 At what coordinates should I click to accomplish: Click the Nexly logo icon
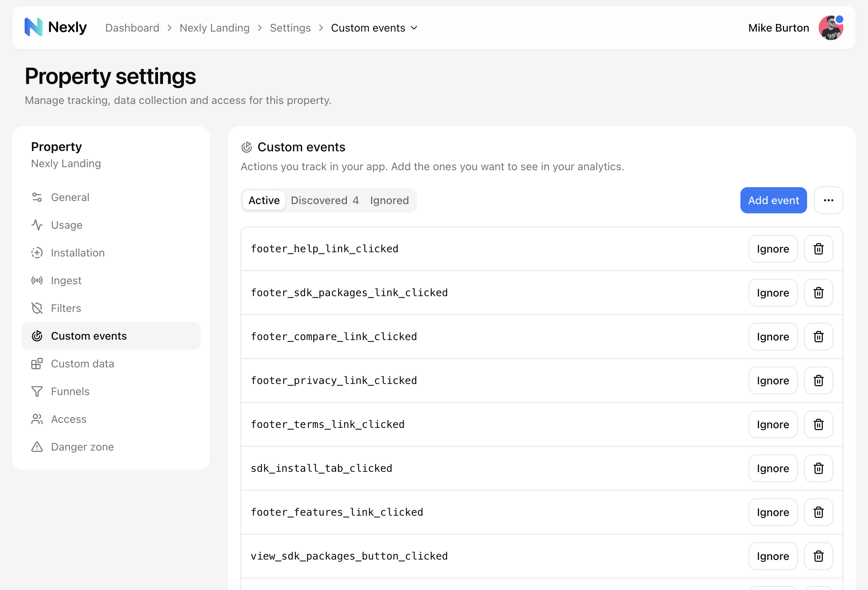point(34,27)
